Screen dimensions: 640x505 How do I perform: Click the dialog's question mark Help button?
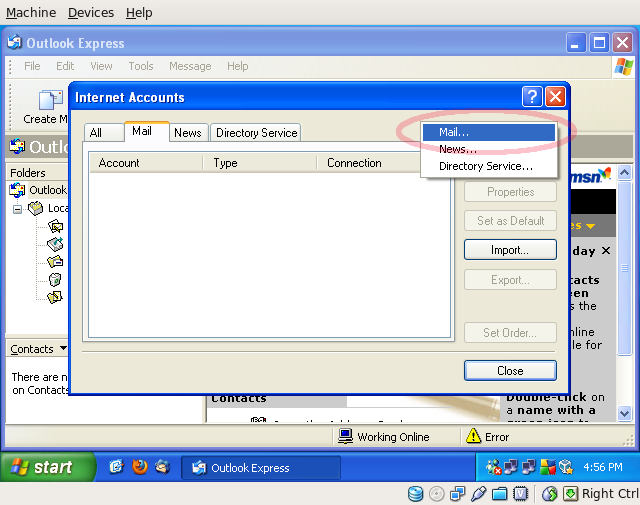532,97
